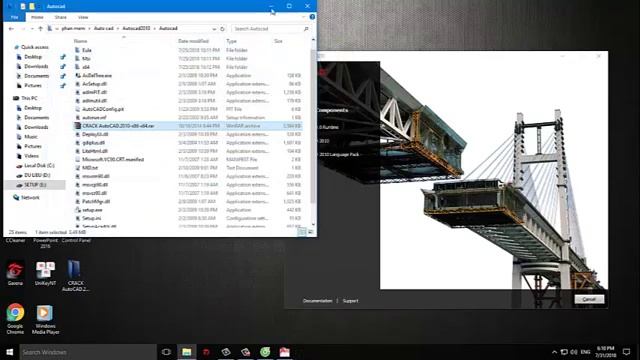
Task: Select Downloads under Quick access
Action: [36, 67]
